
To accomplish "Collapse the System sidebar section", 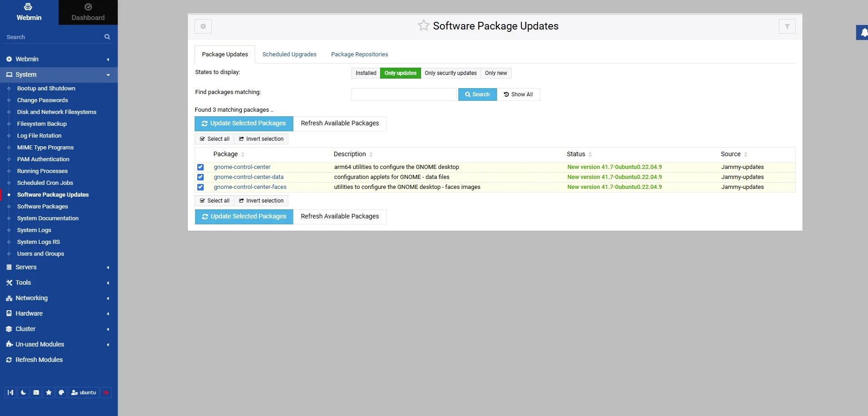I will tap(59, 74).
